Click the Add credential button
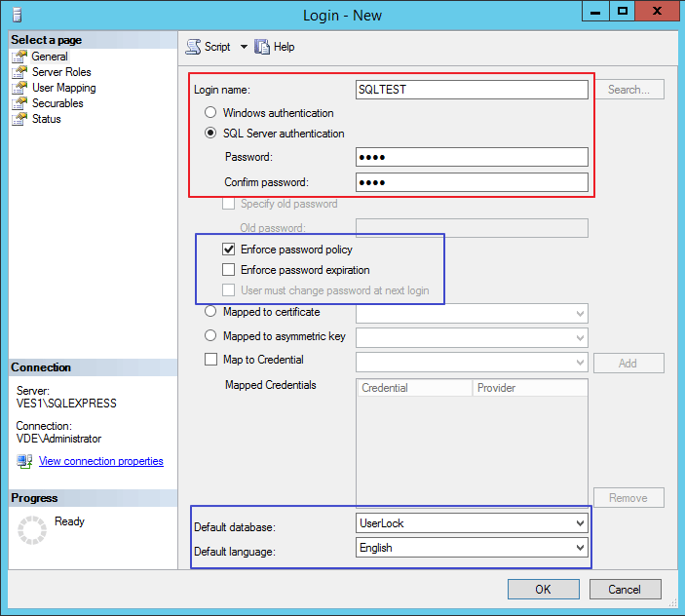 pos(628,363)
